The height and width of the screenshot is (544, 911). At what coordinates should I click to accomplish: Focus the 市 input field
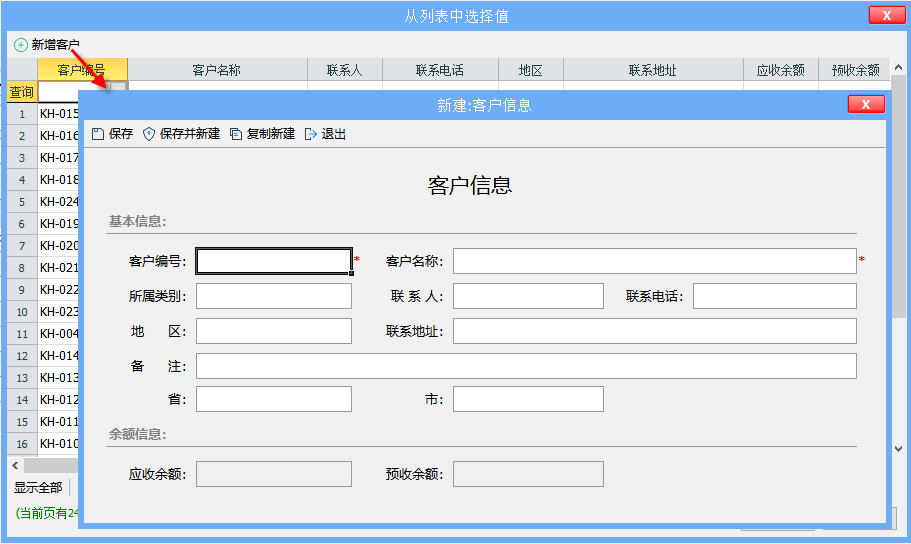[x=528, y=399]
